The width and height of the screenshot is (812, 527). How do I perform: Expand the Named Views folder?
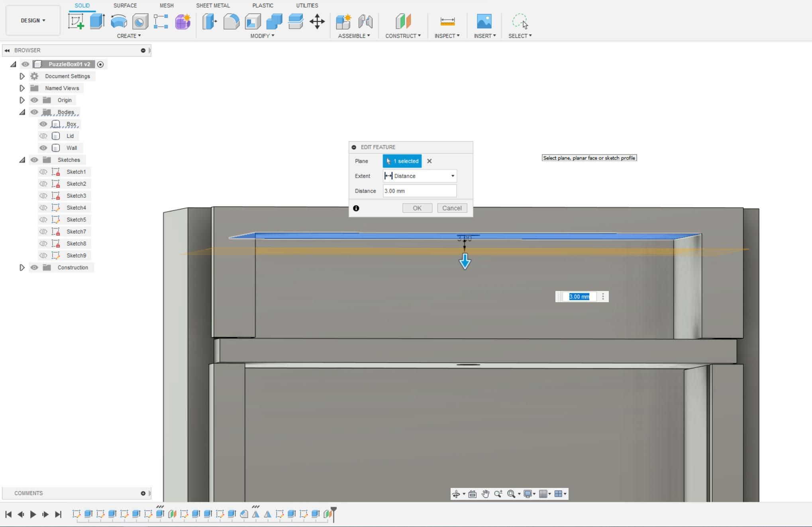tap(22, 88)
